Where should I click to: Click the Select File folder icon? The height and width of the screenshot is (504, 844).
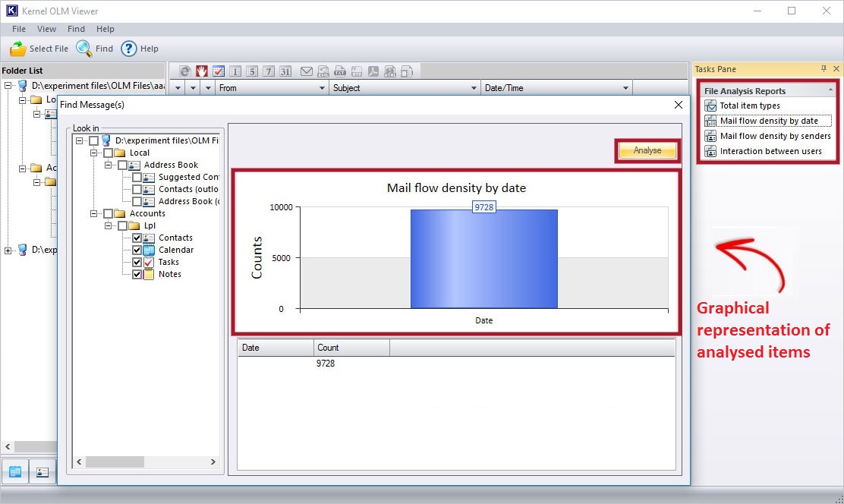18,49
